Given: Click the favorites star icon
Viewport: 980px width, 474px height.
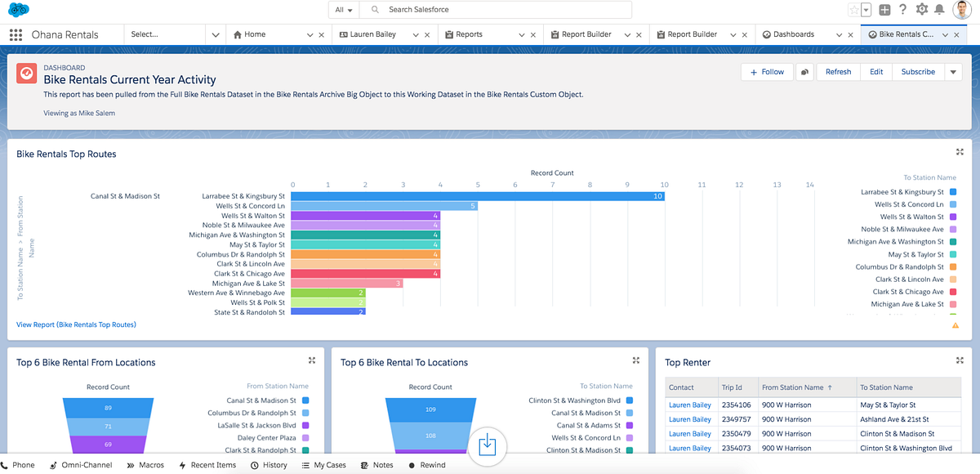Looking at the screenshot, I should (854, 10).
